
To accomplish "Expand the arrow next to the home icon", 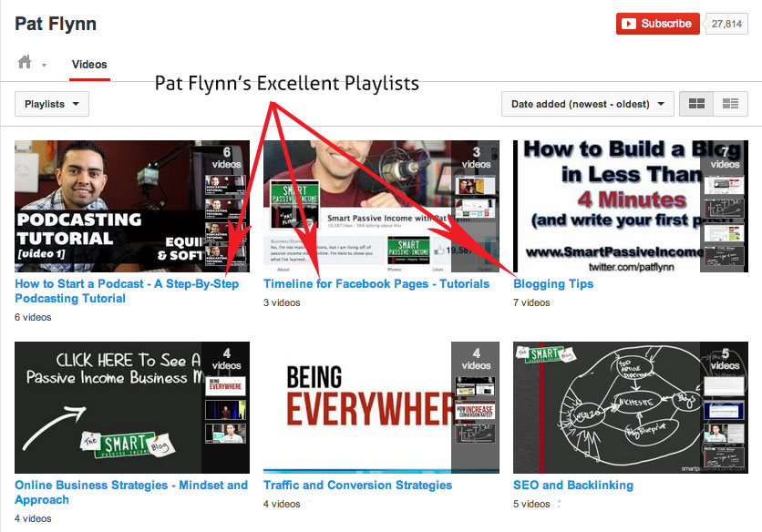I will click(x=44, y=65).
